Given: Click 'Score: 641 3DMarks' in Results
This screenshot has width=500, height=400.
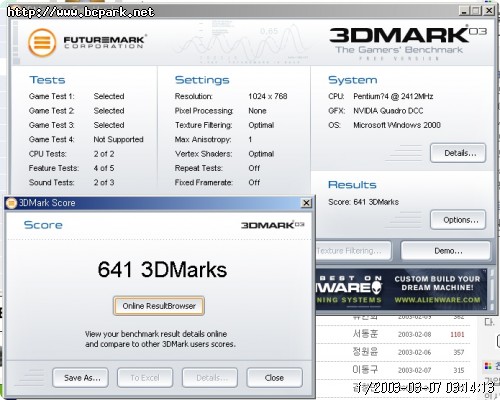Looking at the screenshot, I should (x=363, y=202).
